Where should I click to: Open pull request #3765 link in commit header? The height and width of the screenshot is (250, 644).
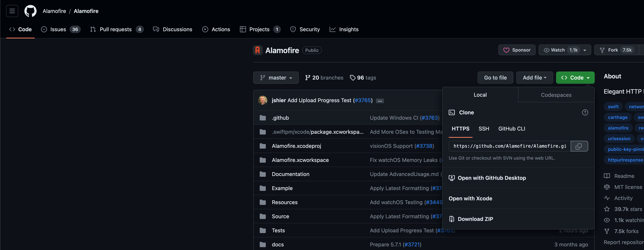tap(363, 100)
